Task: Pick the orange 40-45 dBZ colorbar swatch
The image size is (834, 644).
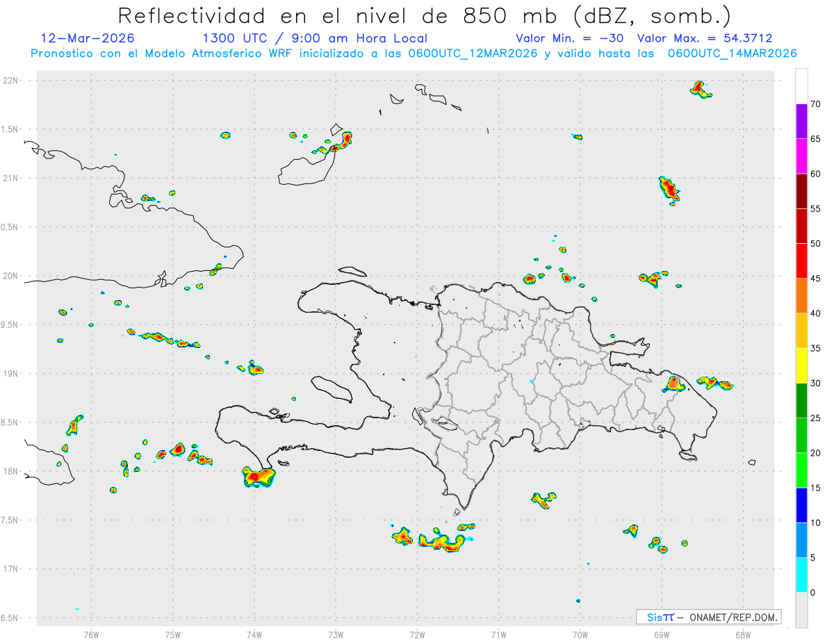Action: [x=801, y=296]
